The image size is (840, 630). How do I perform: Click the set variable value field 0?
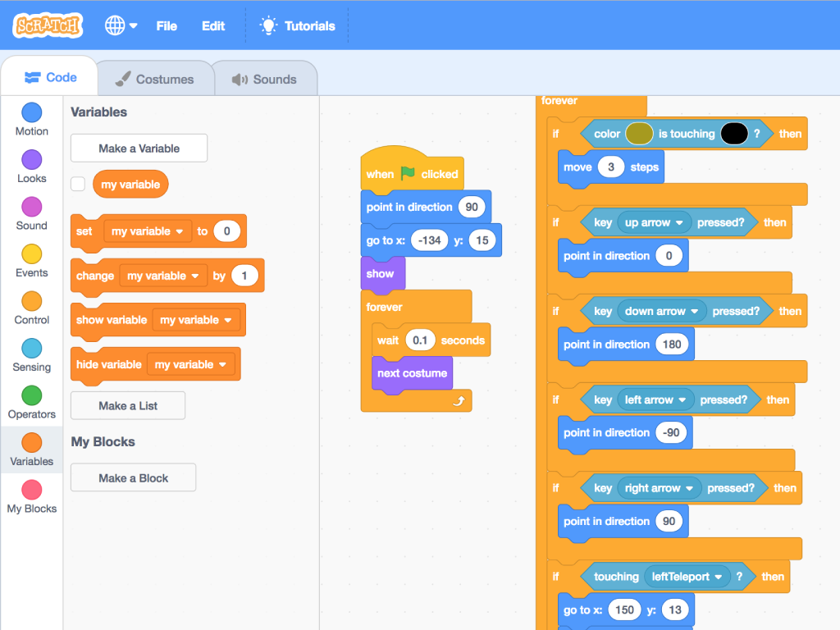pyautogui.click(x=226, y=231)
